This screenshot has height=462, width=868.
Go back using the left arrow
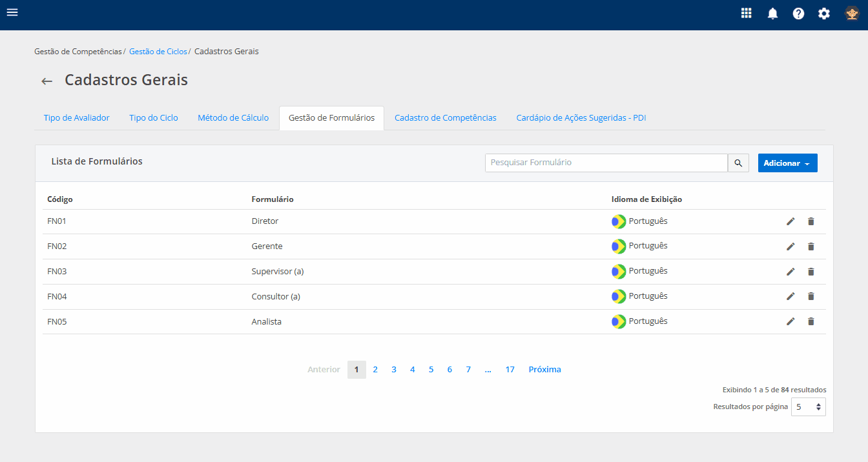pyautogui.click(x=46, y=81)
